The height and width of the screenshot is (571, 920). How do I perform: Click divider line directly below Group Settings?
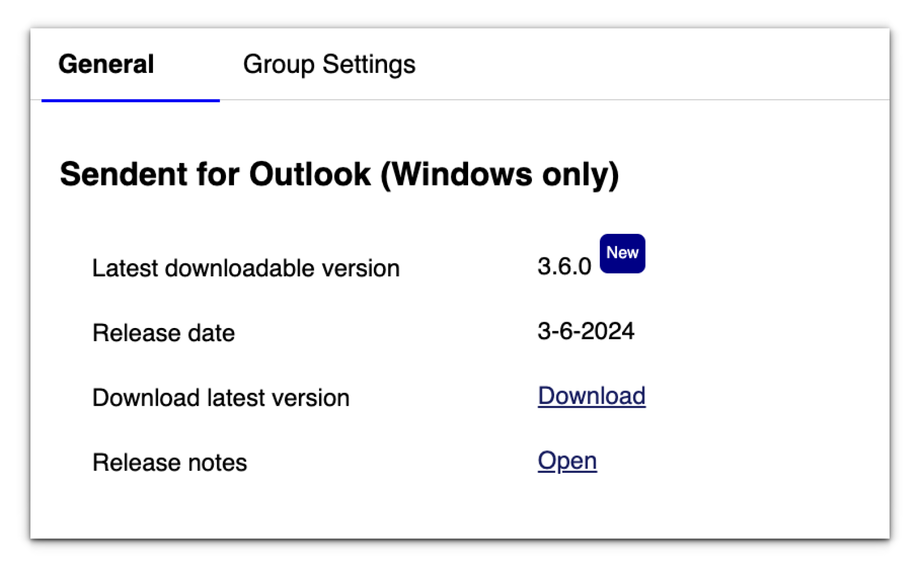[329, 100]
